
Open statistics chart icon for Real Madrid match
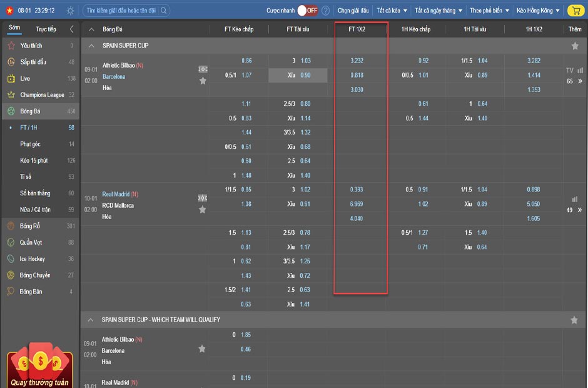click(x=574, y=199)
